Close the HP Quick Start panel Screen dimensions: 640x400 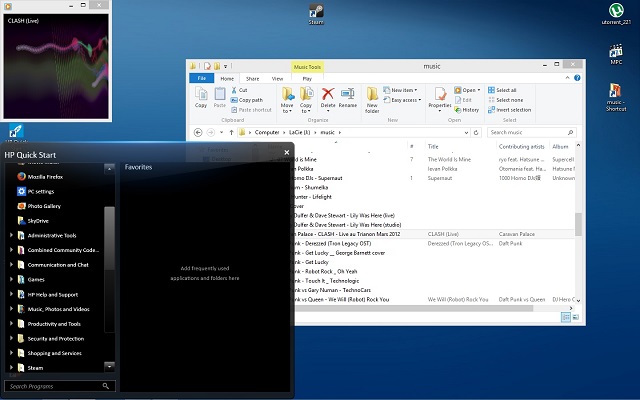coord(287,152)
